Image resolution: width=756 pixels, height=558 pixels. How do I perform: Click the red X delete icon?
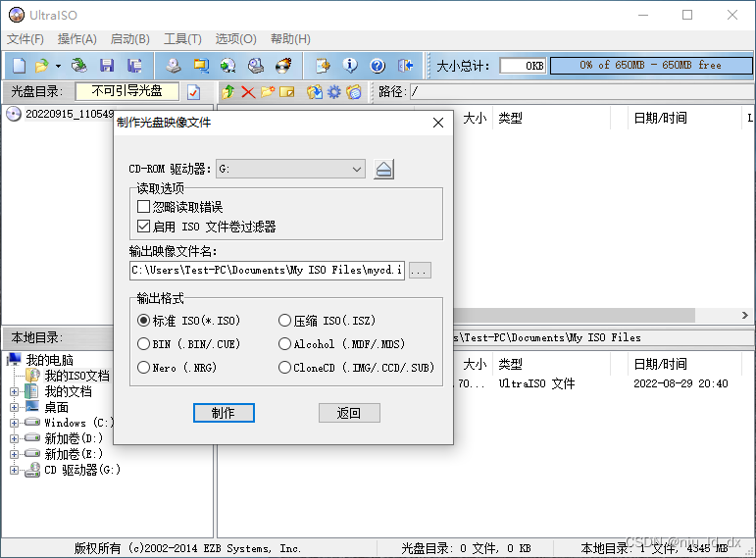pos(248,91)
